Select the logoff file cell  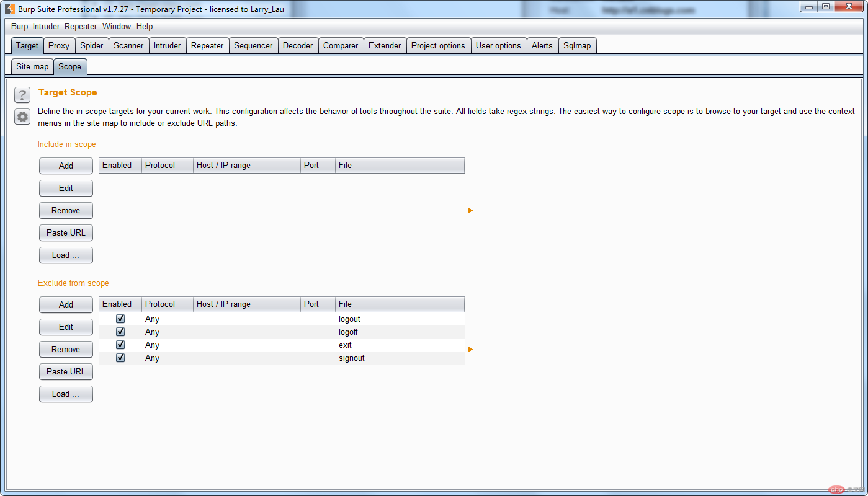400,332
